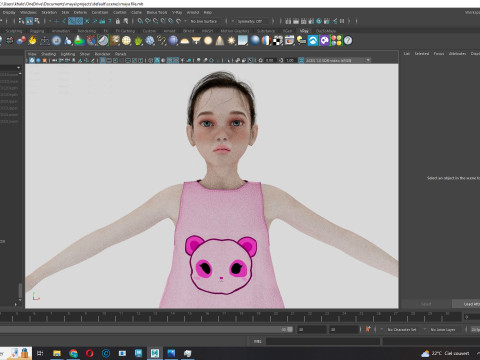Open the Attribute Editor Focus menu
Image resolution: width=480 pixels, height=360 pixels.
[439, 54]
